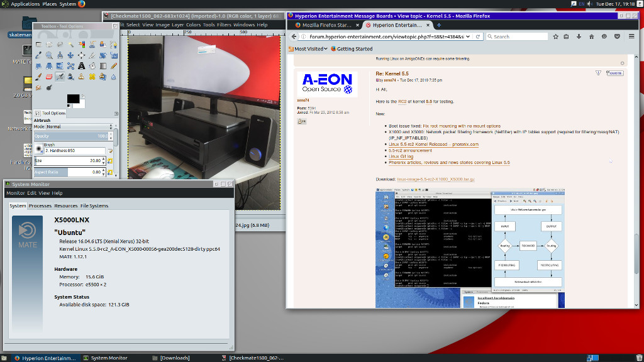Select the Free Select lasso tool
Viewport: 644px width, 362px height.
(x=60, y=45)
